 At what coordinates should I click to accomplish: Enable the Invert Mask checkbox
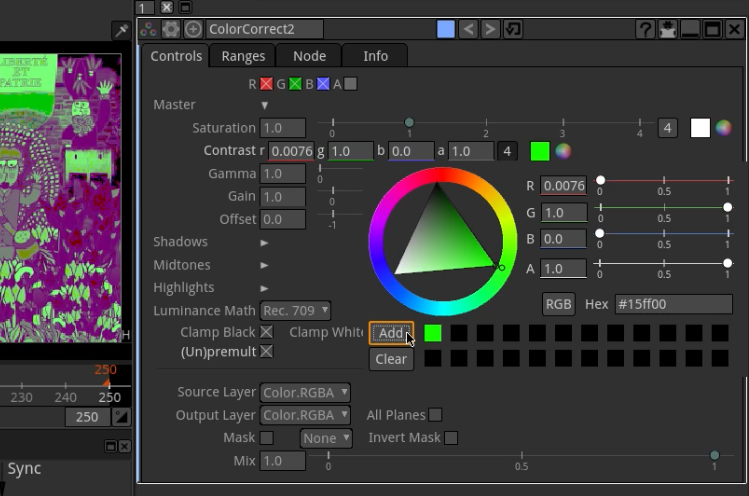tap(451, 438)
